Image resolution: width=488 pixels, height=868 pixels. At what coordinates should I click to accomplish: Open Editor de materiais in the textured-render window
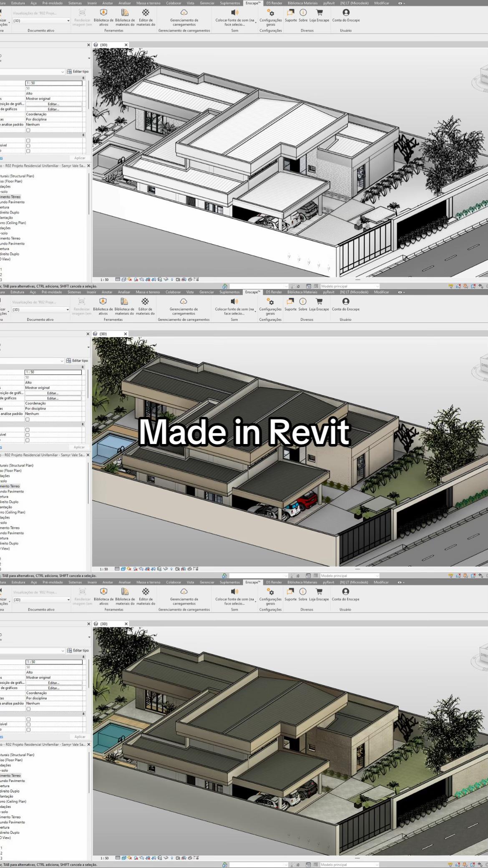tap(146, 596)
